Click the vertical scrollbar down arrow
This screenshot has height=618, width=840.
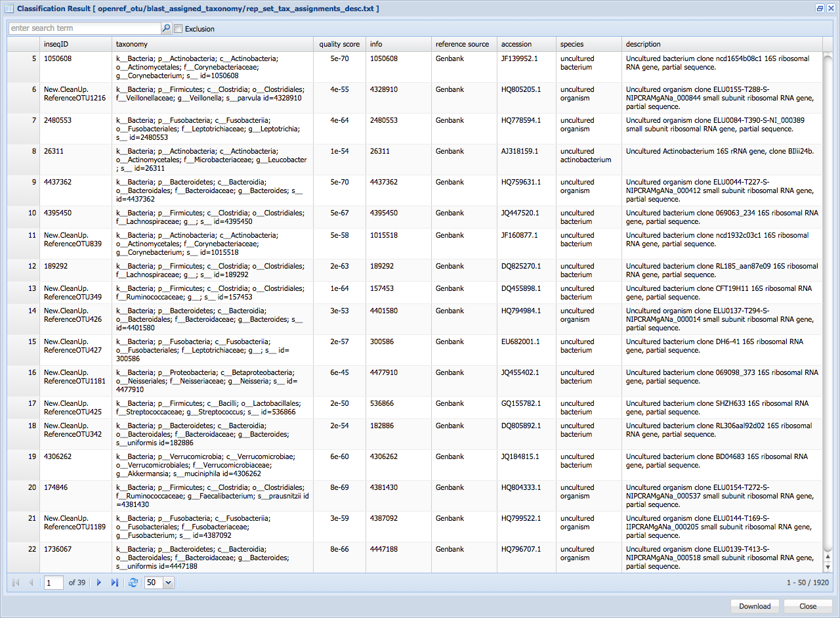pyautogui.click(x=828, y=567)
